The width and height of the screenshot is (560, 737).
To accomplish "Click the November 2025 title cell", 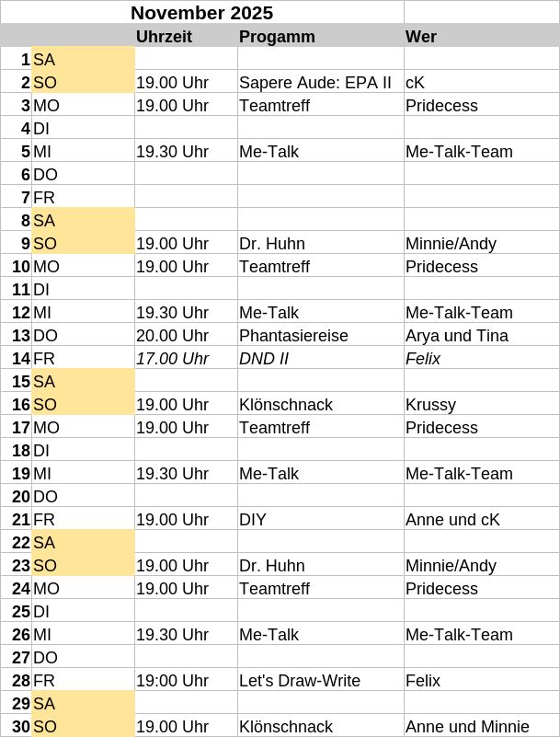I will tap(201, 13).
